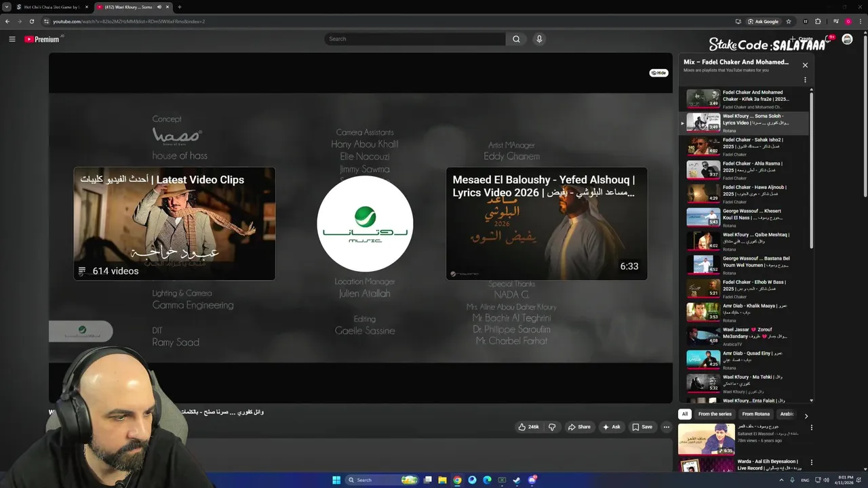Viewport: 868px width, 488px height.
Task: Click the magnifier search button beside the search box
Action: pos(516,39)
